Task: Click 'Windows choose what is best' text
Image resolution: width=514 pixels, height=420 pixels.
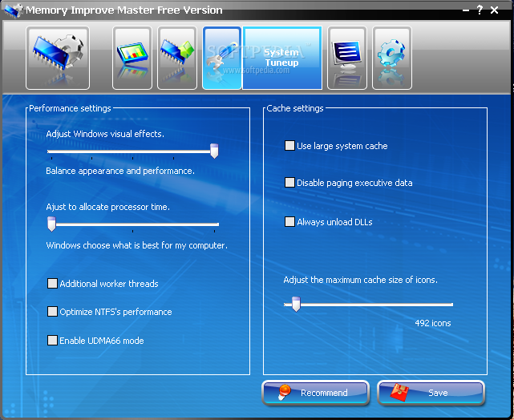Action: coord(136,245)
